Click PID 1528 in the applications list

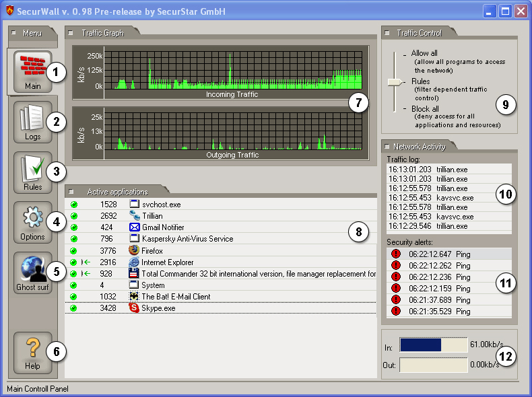coord(108,205)
